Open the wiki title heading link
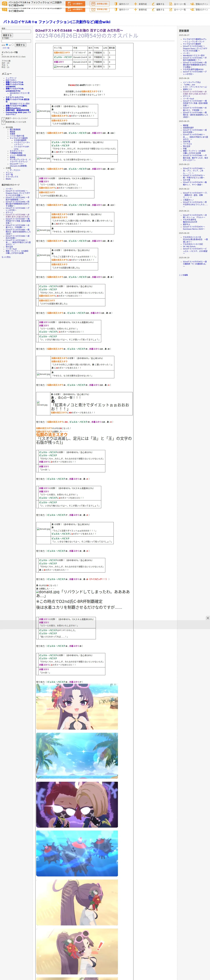 click(57, 22)
